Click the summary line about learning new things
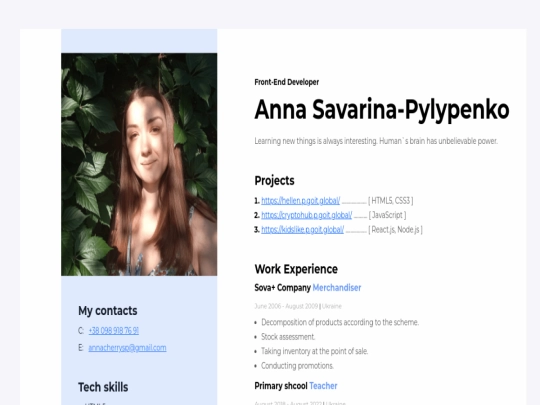Viewport: 540px width, 405px height. pyautogui.click(x=376, y=141)
